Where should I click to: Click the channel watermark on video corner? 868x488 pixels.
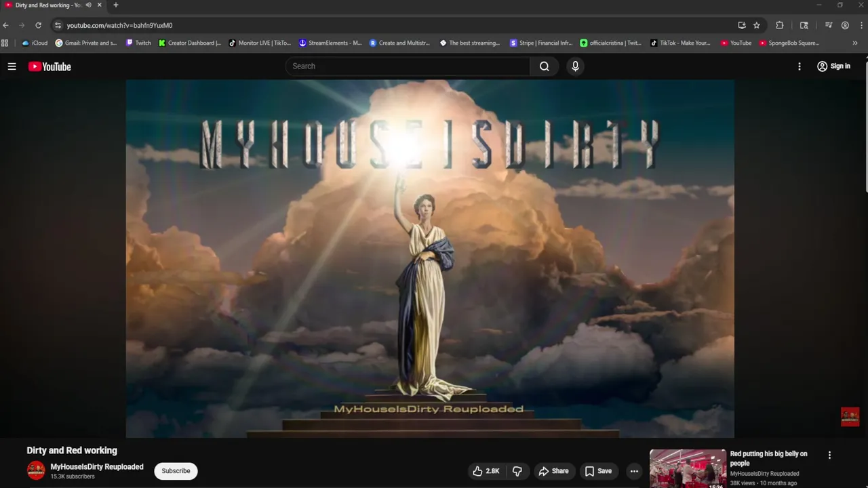coord(850,416)
